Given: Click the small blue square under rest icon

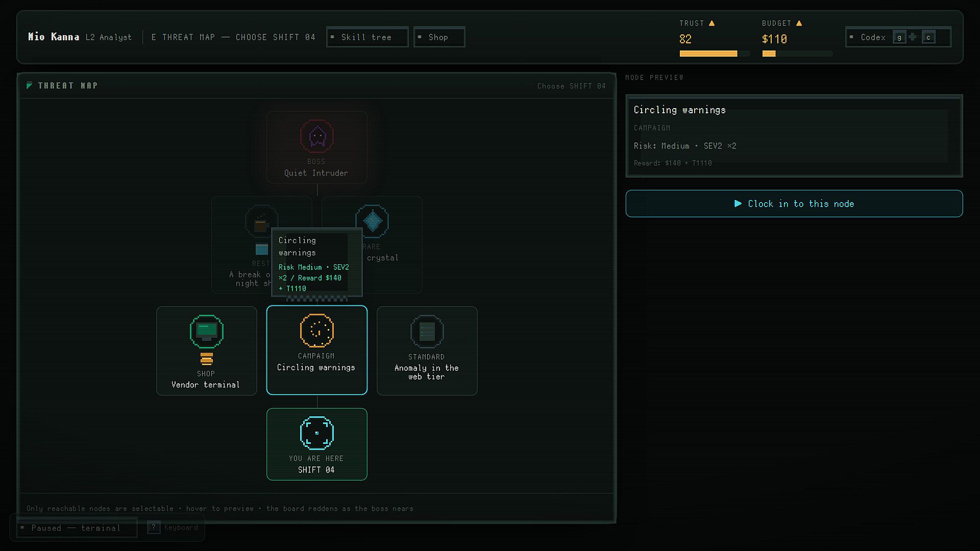Looking at the screenshot, I should [x=262, y=249].
